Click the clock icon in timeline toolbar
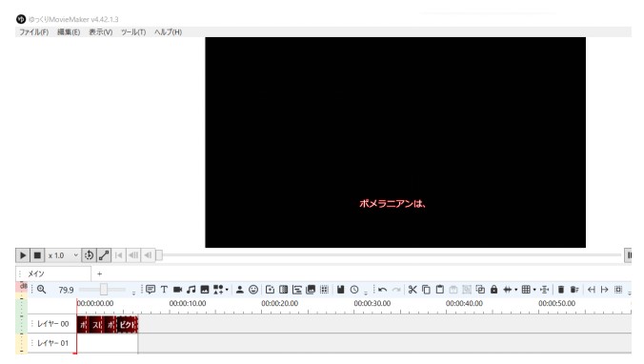Image resolution: width=644 pixels, height=364 pixels. click(x=354, y=290)
